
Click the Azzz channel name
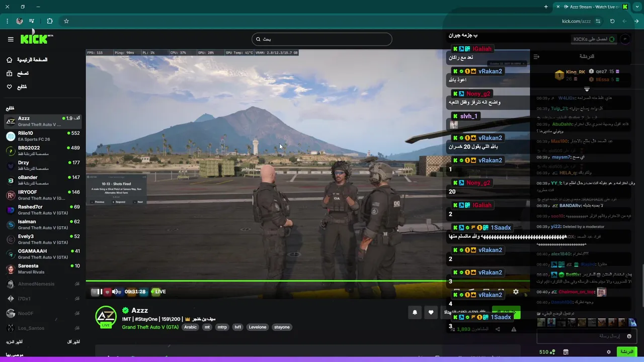click(139, 310)
